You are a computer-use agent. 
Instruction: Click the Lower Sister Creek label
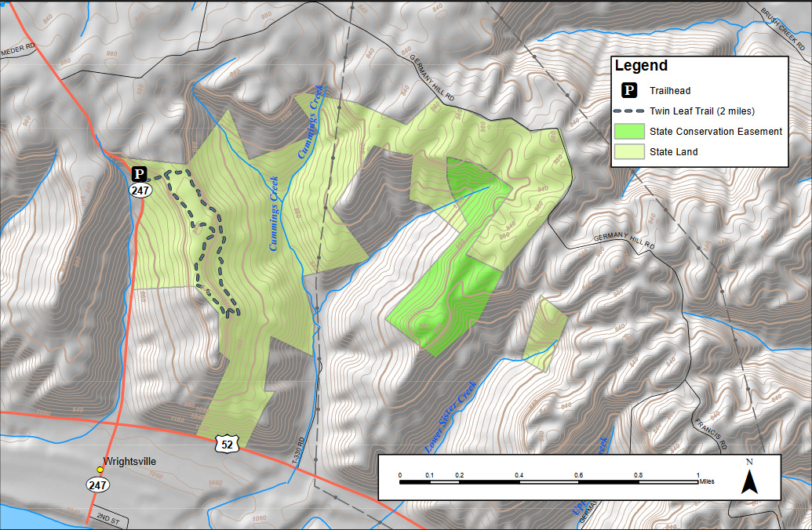pos(451,417)
